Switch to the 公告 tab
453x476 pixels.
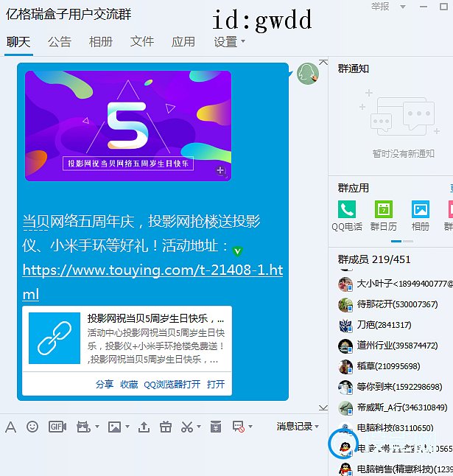coord(60,42)
